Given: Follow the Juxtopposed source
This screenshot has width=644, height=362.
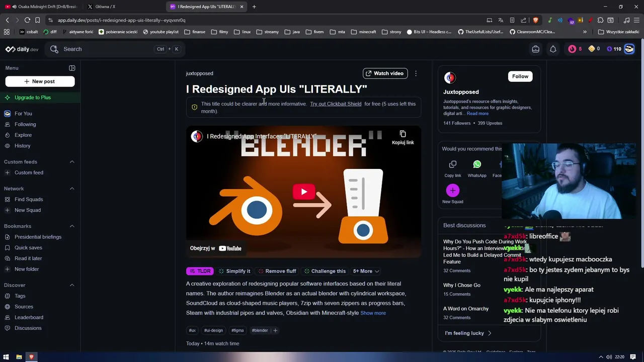Looking at the screenshot, I should coord(520,76).
